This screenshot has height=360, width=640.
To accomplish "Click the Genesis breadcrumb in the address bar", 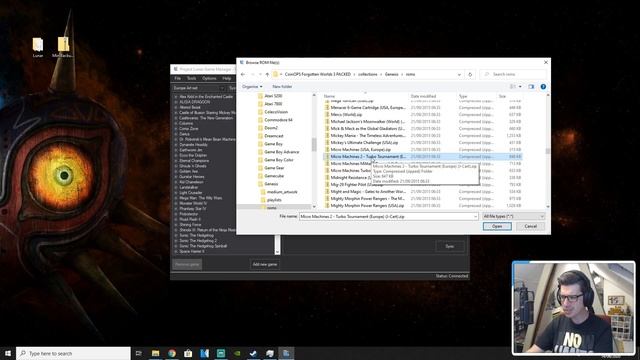I will click(391, 74).
